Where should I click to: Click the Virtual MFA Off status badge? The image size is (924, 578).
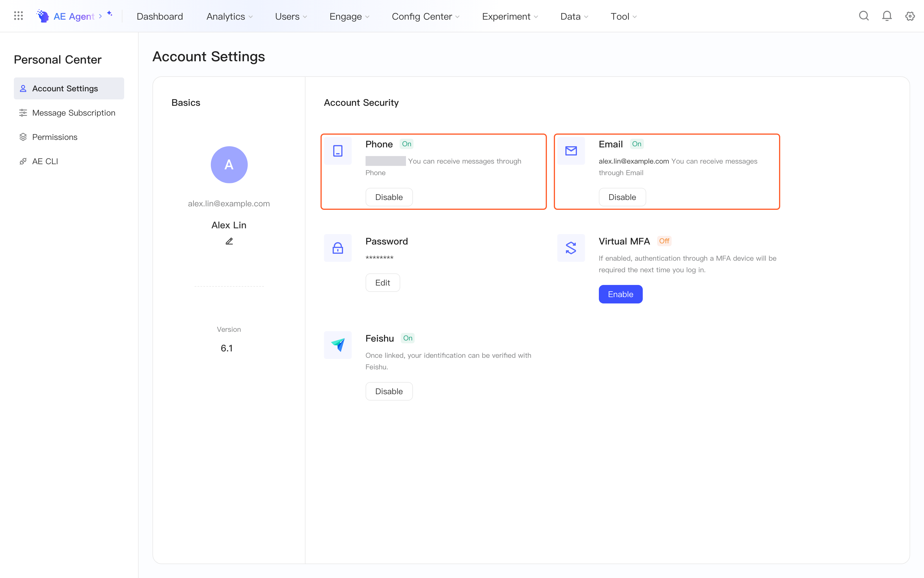pos(664,241)
